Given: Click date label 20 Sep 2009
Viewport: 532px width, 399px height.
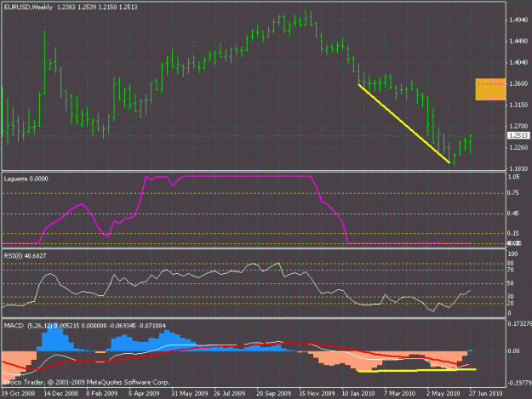Looking at the screenshot, I should (x=274, y=394).
